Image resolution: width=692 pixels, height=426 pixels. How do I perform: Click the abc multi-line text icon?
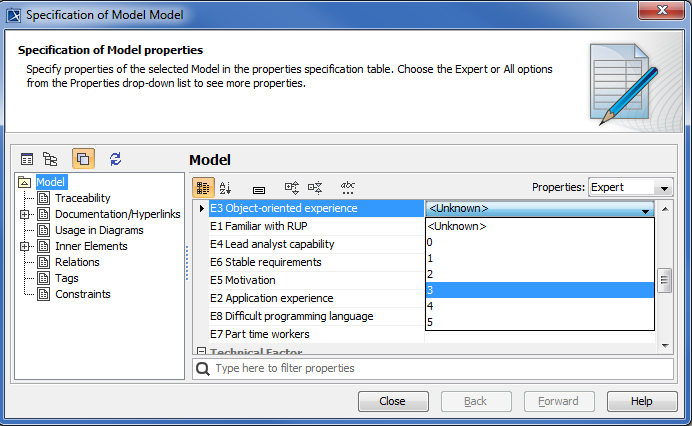click(348, 187)
